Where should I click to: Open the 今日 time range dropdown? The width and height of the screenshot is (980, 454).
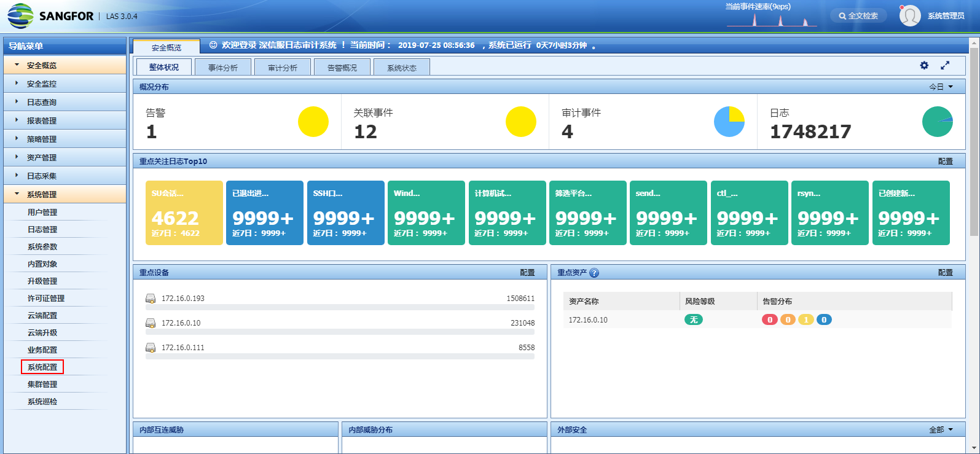(x=941, y=87)
